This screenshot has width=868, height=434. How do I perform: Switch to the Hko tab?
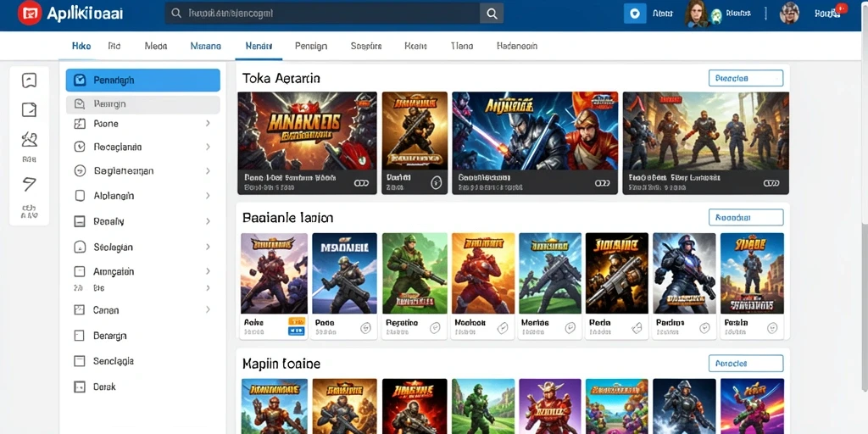click(81, 47)
